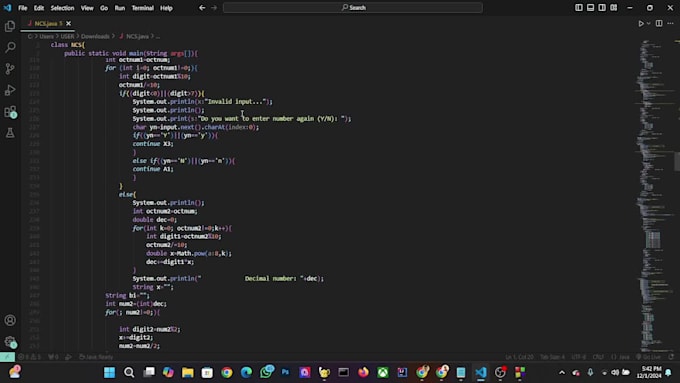Image resolution: width=680 pixels, height=383 pixels.
Task: Open Source Control view
Action: click(x=10, y=69)
